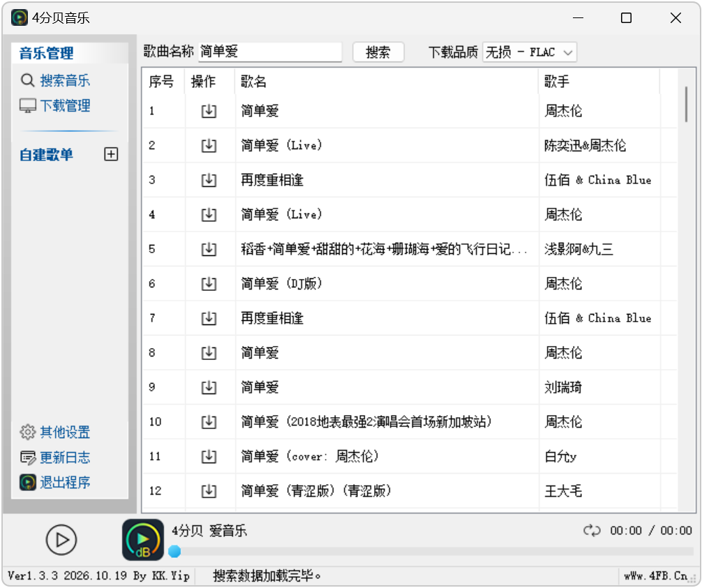Click the app icon beside 退出程序

click(28, 483)
